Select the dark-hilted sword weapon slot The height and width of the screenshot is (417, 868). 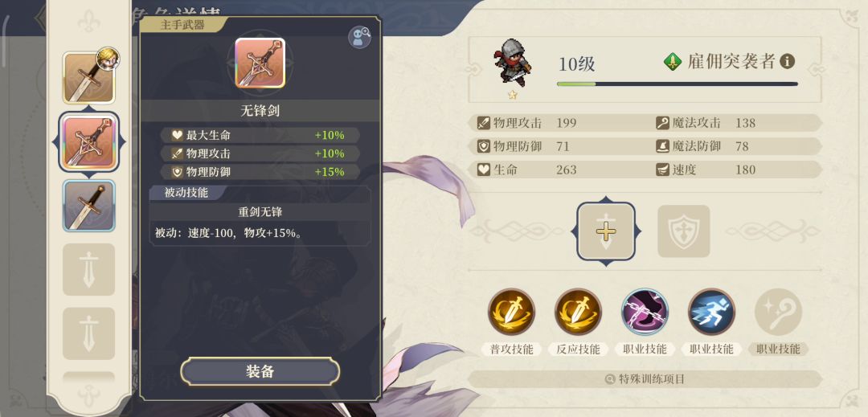(89, 206)
